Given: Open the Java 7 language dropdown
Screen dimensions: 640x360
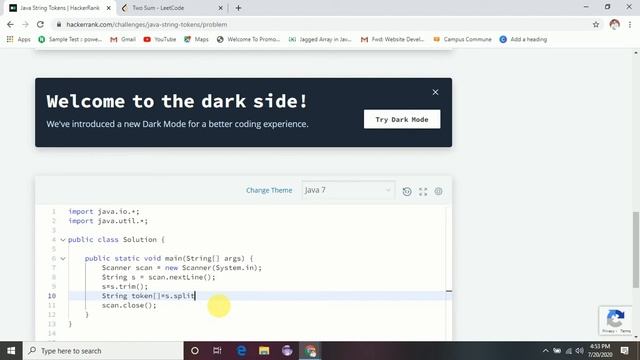Looking at the screenshot, I should (348, 190).
